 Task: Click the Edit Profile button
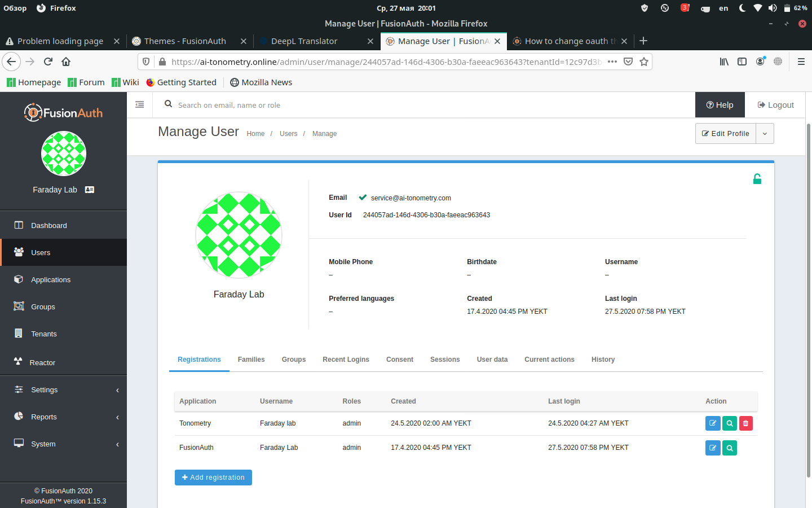tap(726, 134)
